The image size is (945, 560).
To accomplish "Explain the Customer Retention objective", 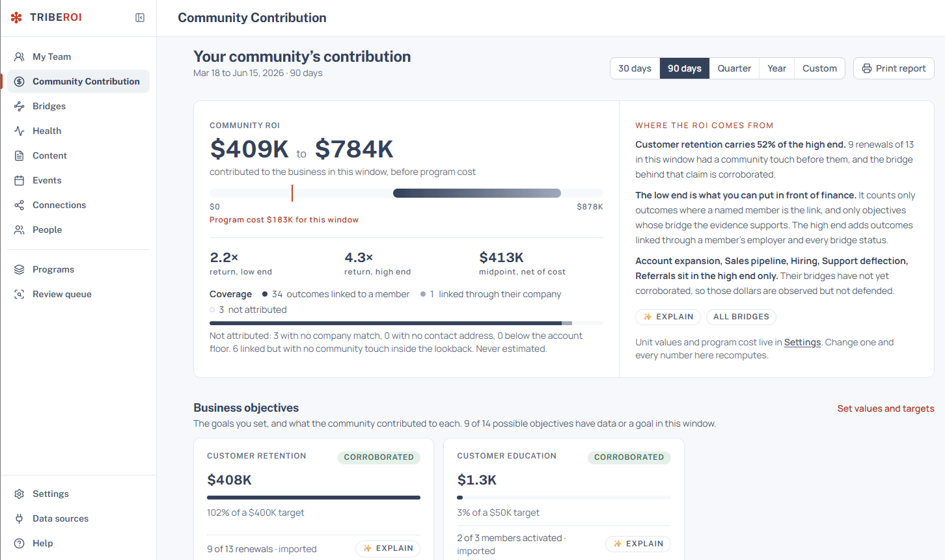I will click(388, 548).
